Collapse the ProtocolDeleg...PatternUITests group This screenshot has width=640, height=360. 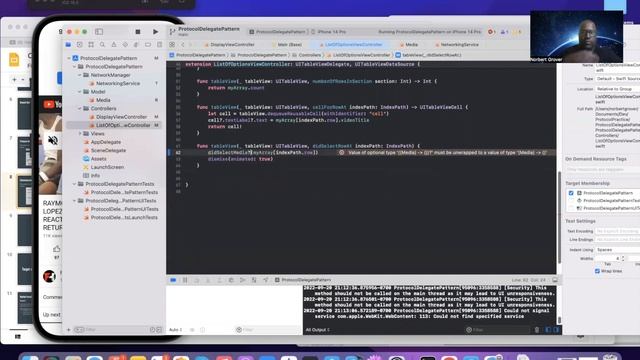click(75, 201)
